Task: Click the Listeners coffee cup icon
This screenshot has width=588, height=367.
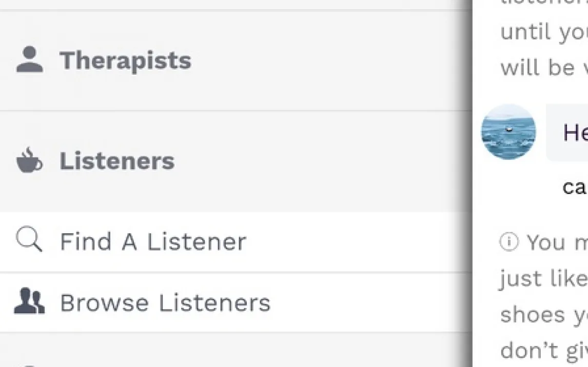Action: click(29, 160)
